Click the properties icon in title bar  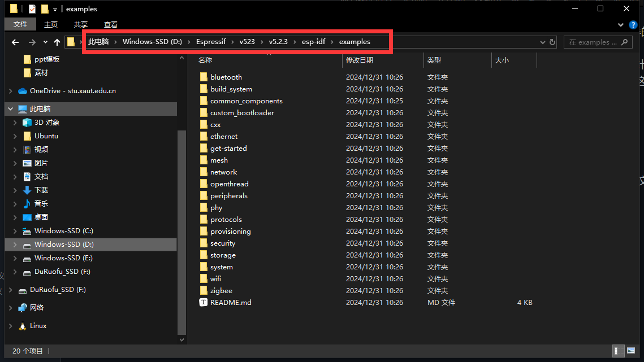(32, 9)
